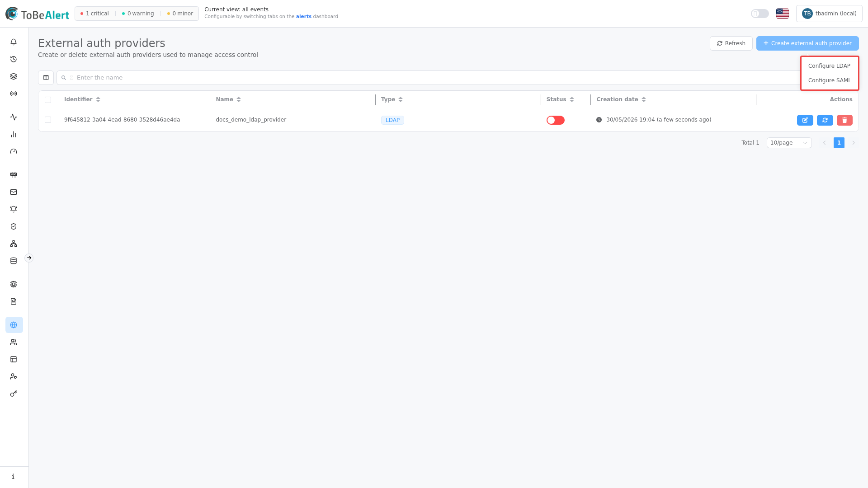
Task: Follow the alerts dashboard link
Action: [x=303, y=17]
